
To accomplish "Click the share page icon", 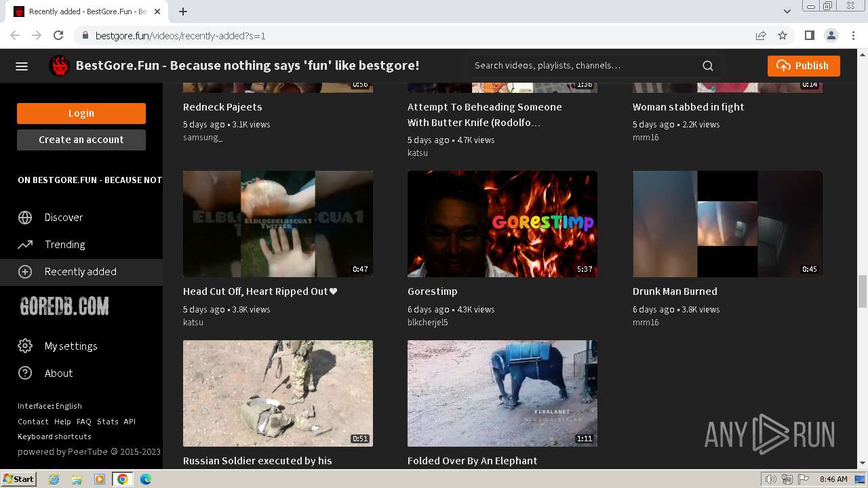I will pyautogui.click(x=761, y=35).
